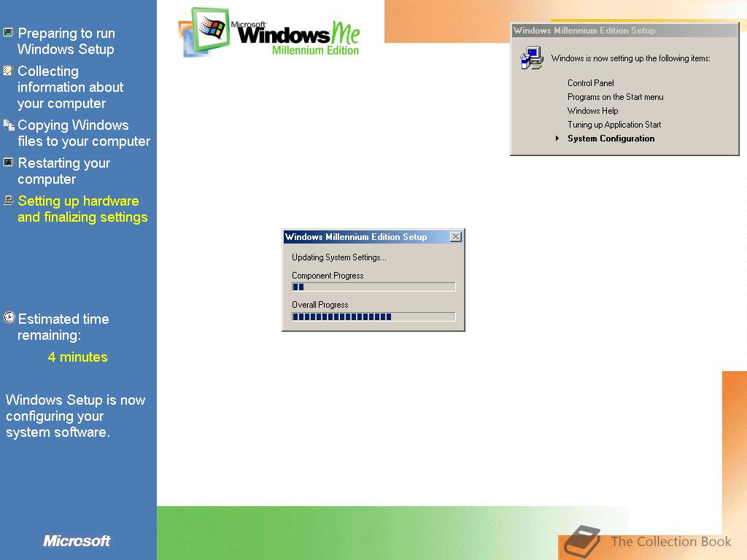Select the System Configuration item
Viewport: 747px width, 560px height.
[611, 139]
